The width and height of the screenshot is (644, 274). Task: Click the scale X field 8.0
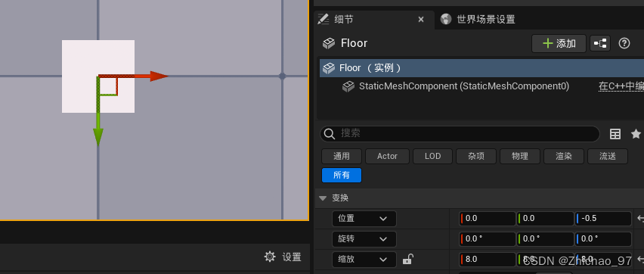pos(488,260)
